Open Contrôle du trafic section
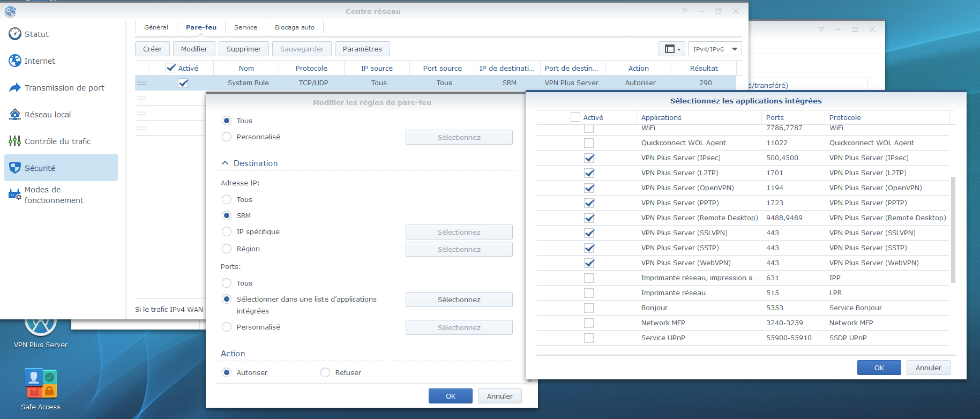Viewport: 980px width, 419px height. click(57, 141)
